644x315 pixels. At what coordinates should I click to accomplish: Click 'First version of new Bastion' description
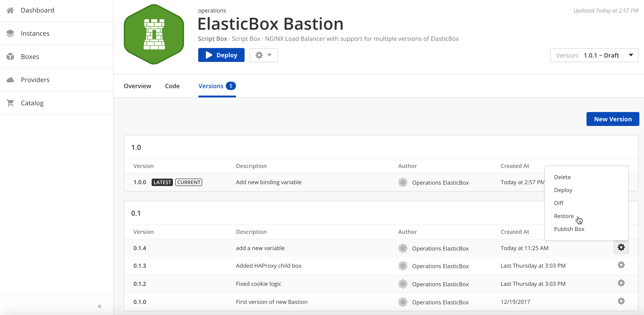point(272,302)
